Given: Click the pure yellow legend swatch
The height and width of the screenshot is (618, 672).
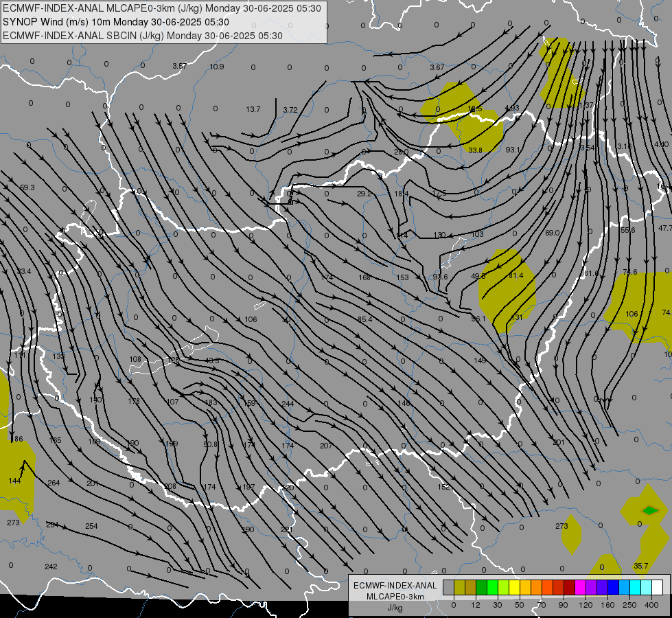Looking at the screenshot, I should click(x=514, y=588).
